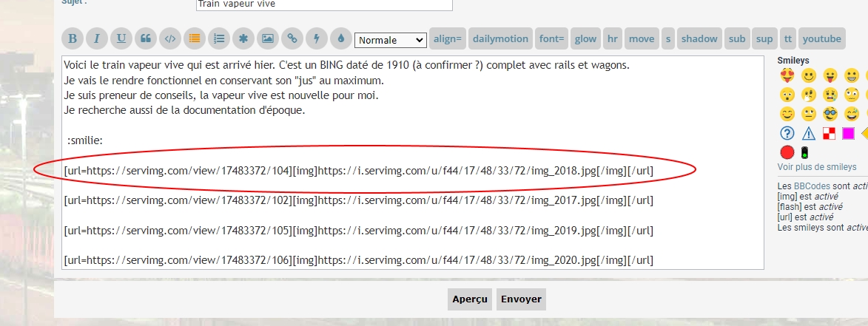Image resolution: width=868 pixels, height=326 pixels.
Task: Click in the Sujet field Train vapeur vive
Action: 323,4
